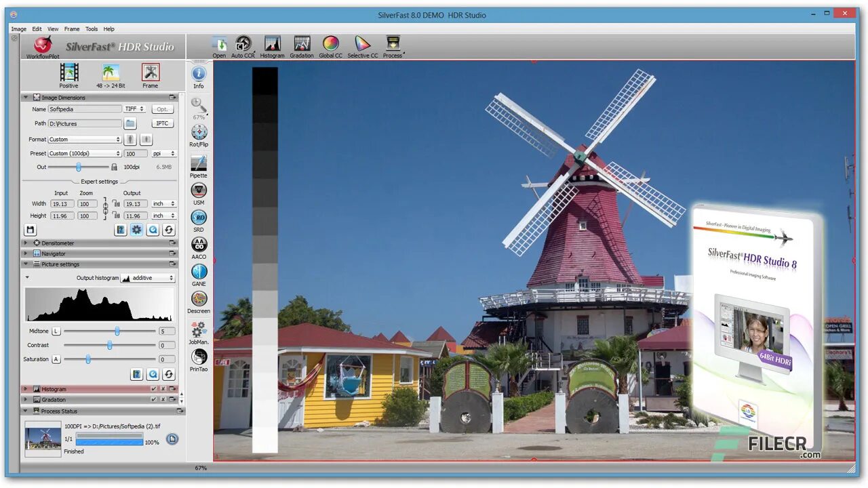Open the WorkflowPilot
The height and width of the screenshot is (488, 868).
43,46
